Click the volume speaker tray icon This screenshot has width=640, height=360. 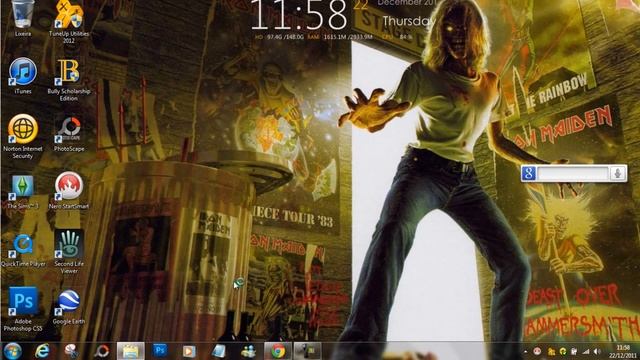598,351
